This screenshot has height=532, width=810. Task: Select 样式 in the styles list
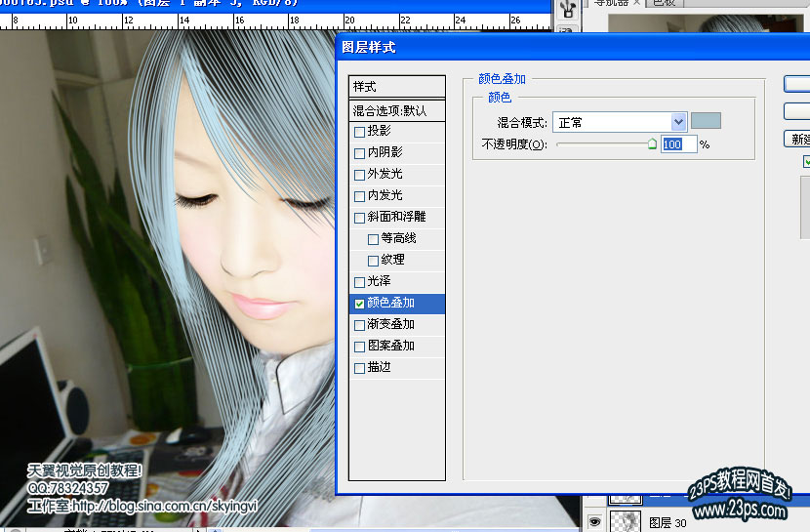(397, 87)
